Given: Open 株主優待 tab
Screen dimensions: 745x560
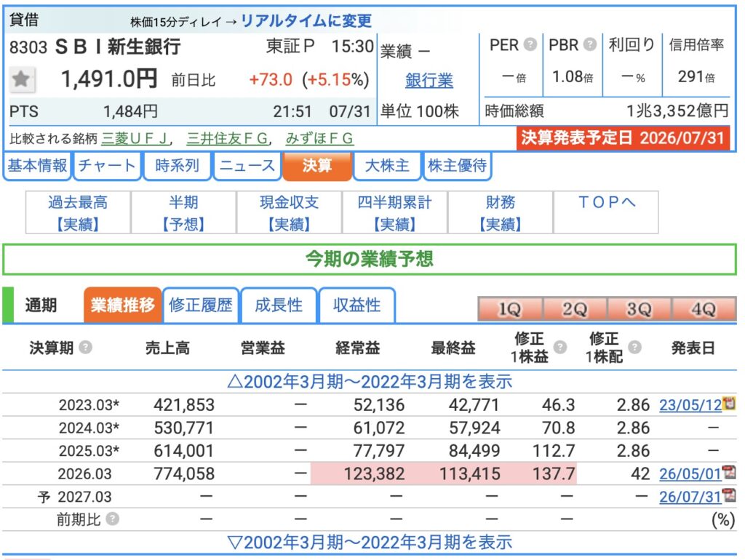Looking at the screenshot, I should (x=457, y=166).
